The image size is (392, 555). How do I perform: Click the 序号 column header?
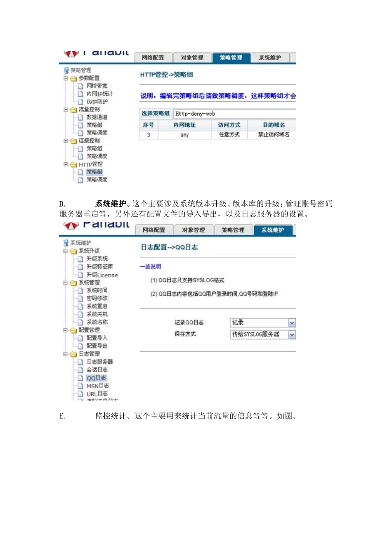click(x=149, y=125)
